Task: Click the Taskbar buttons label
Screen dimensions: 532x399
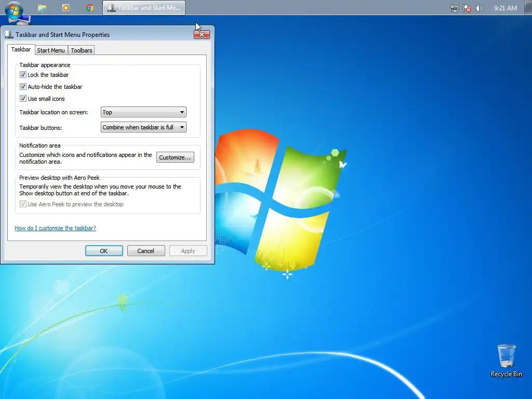Action: [x=41, y=128]
